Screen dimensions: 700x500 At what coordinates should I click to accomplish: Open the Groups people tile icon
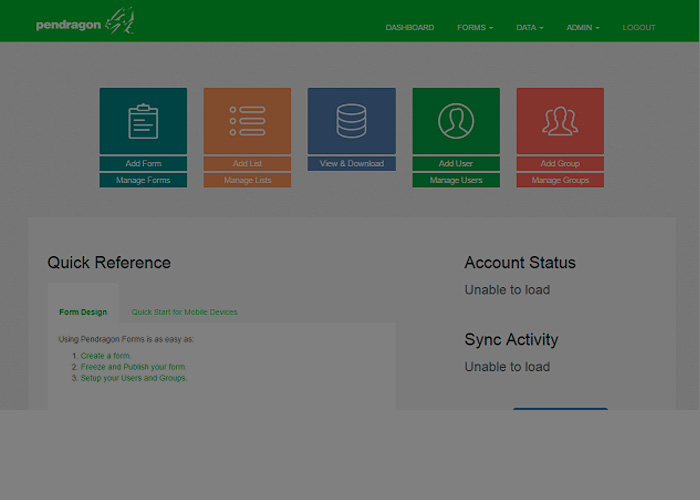(x=560, y=121)
